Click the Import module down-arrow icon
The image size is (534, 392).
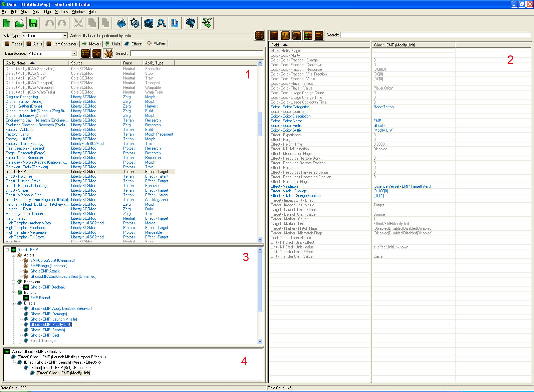[x=175, y=23]
